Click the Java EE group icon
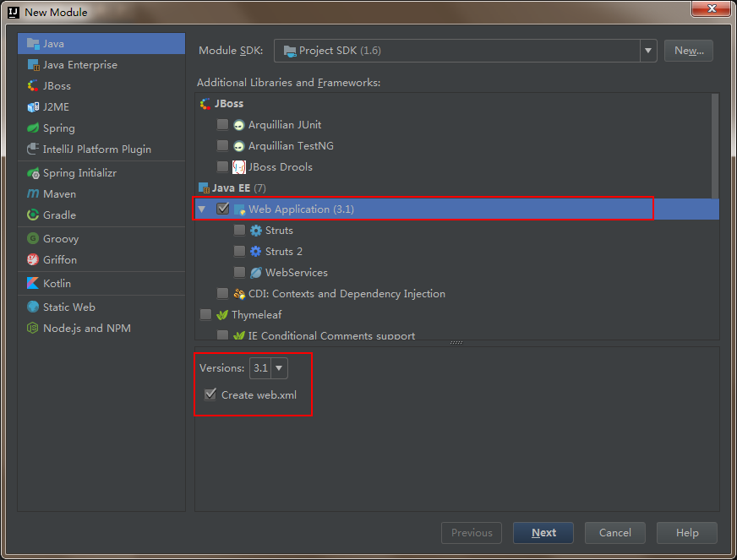Image resolution: width=737 pixels, height=560 pixels. click(x=204, y=188)
